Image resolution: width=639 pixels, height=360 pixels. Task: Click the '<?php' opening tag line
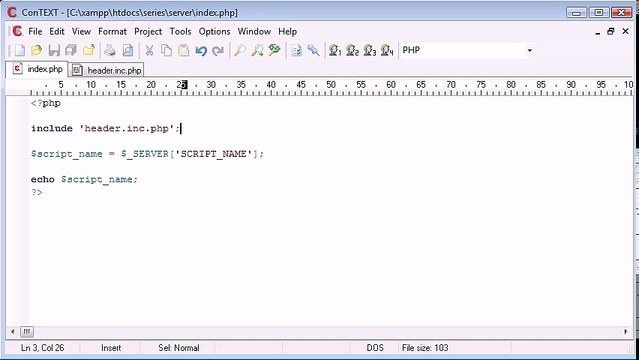[x=46, y=103]
